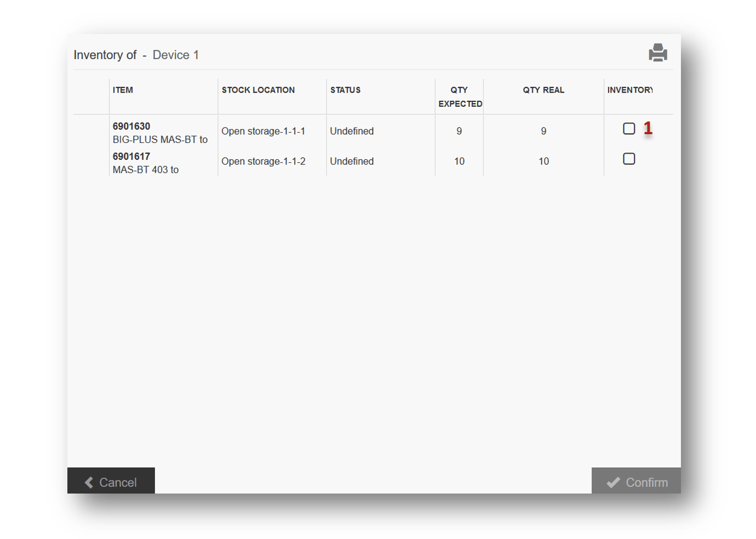Click the Open storage-1-1-2 location cell
756x539 pixels.
click(263, 161)
